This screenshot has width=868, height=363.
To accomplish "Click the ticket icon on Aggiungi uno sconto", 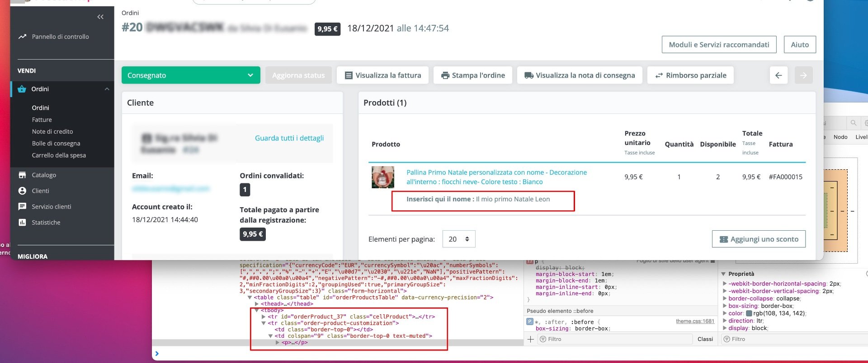I will coord(724,239).
